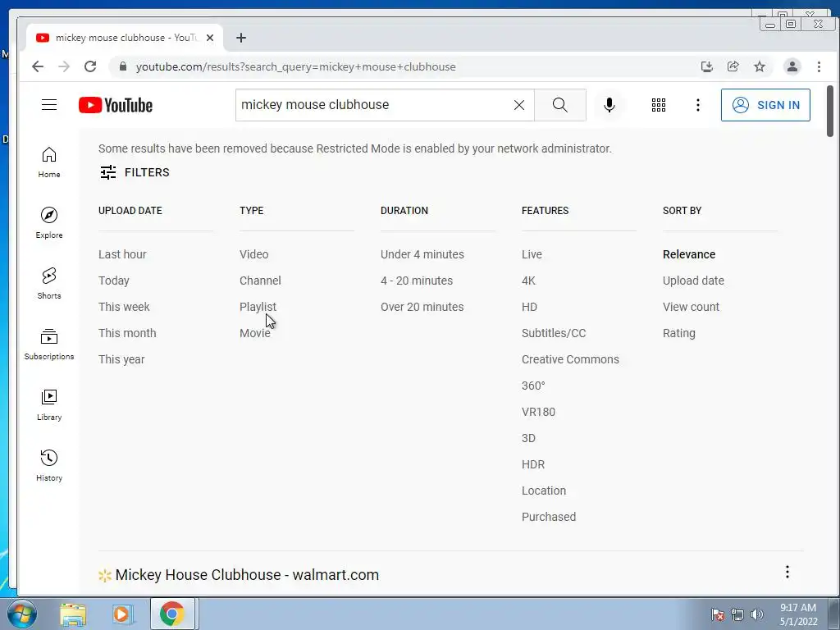Open YouTube settings three-dot menu
Viewport: 840px width, 630px height.
(697, 105)
